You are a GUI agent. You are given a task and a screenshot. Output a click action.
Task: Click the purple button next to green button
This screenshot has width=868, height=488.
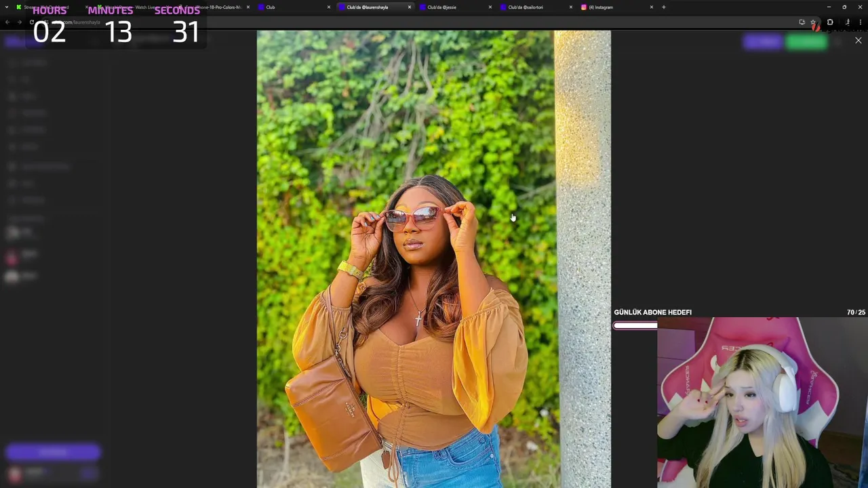pos(764,42)
